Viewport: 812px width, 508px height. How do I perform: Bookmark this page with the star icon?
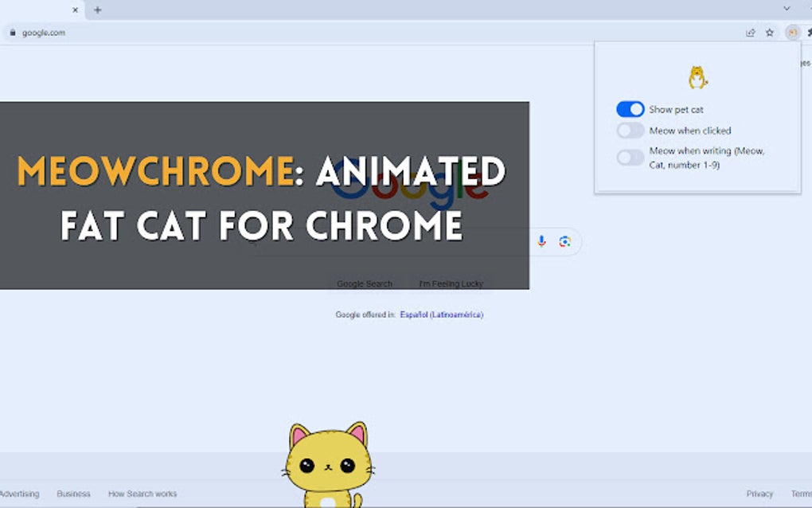(x=769, y=33)
